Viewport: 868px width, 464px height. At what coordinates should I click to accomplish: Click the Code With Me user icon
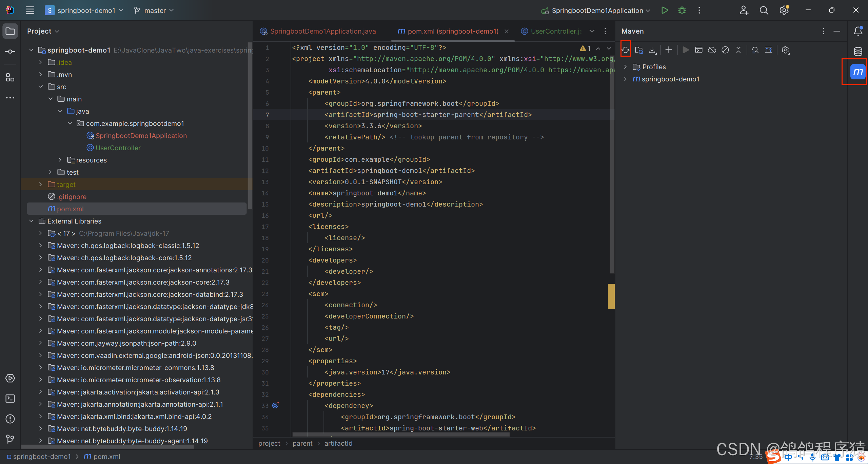pos(744,10)
